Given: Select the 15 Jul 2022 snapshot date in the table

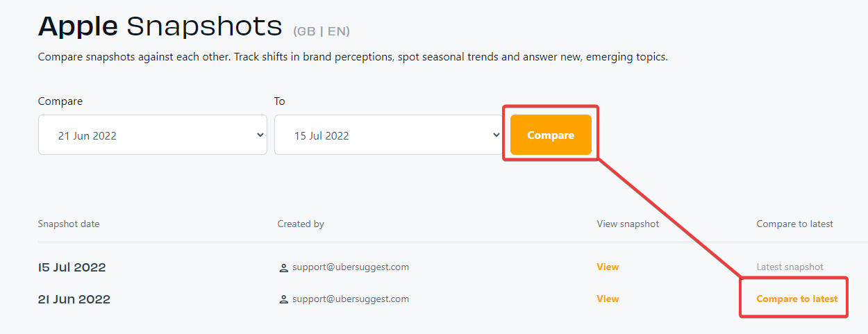Looking at the screenshot, I should (x=72, y=267).
